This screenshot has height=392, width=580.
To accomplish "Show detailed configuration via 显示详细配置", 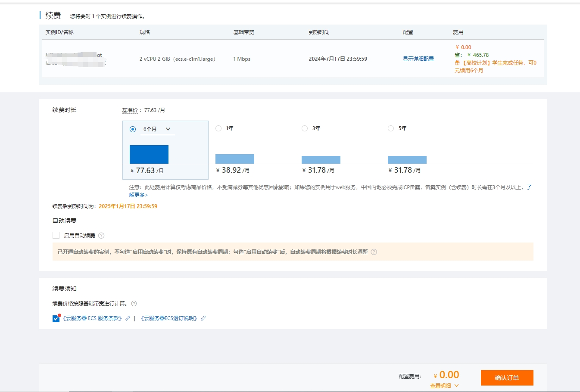I will pos(417,59).
